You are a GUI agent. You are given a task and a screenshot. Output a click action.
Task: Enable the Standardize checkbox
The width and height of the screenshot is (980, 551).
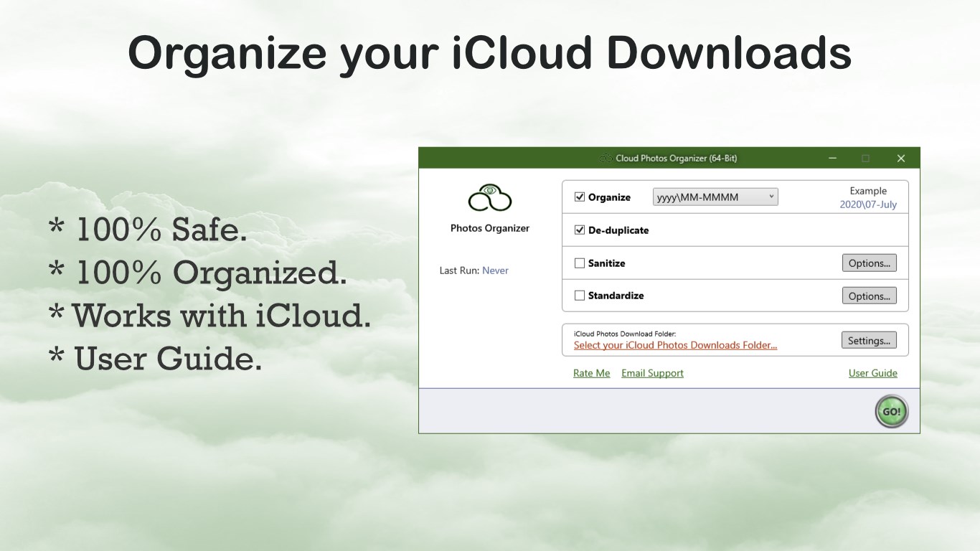point(580,296)
